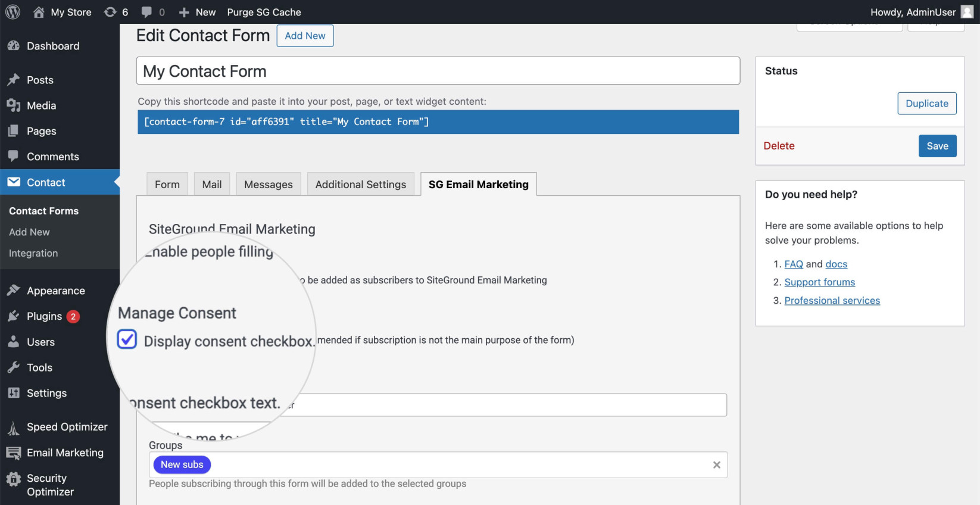Open Contact Forms submenu item
Screen dimensions: 980x505
[43, 211]
